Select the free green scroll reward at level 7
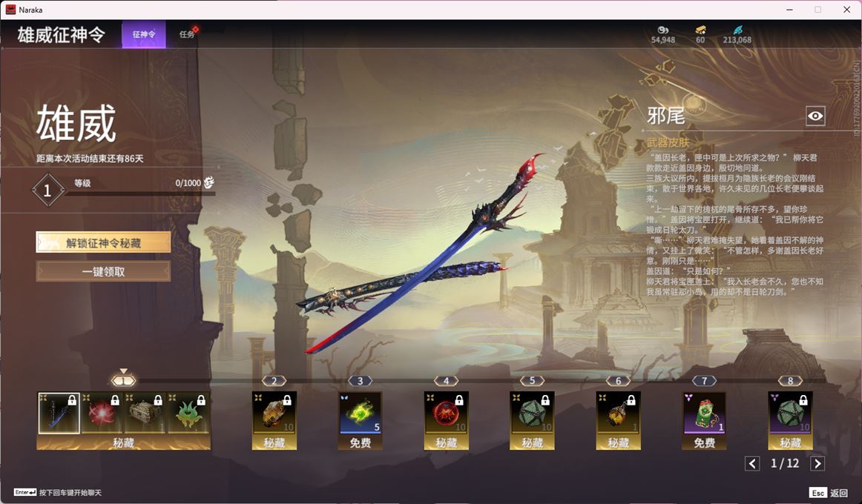862x504 pixels. point(704,413)
